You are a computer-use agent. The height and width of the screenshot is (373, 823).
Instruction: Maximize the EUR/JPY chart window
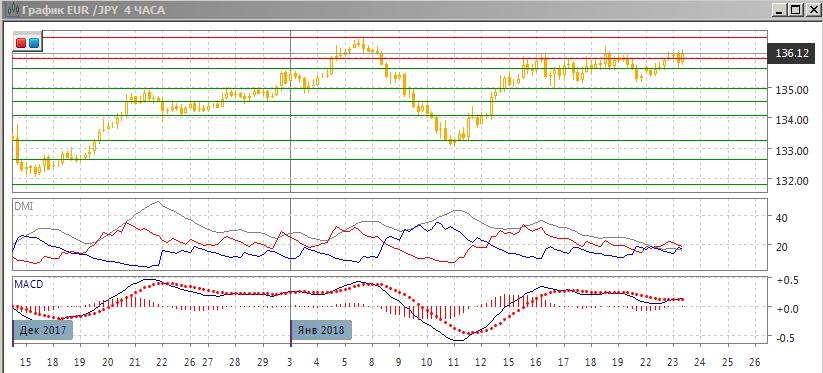pyautogui.click(x=796, y=9)
